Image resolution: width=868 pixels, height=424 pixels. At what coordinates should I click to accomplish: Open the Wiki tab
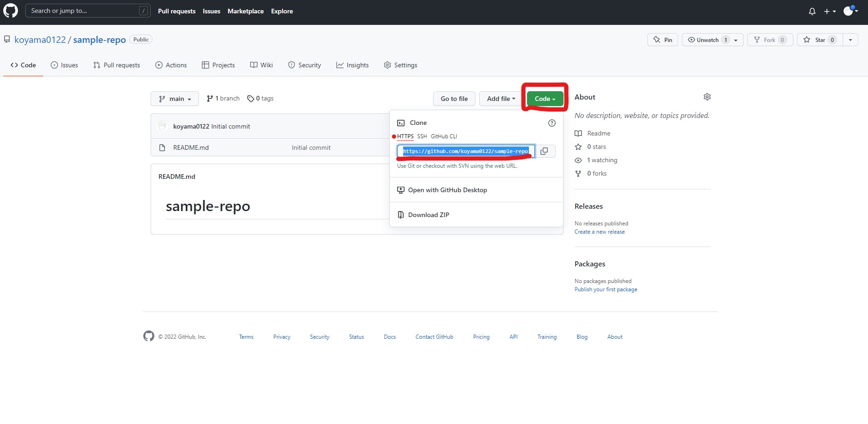point(261,65)
